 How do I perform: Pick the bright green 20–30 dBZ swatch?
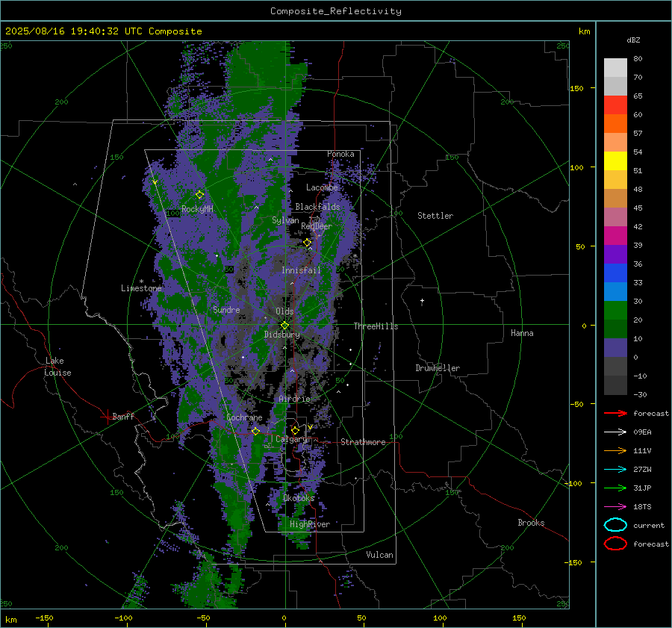[615, 311]
